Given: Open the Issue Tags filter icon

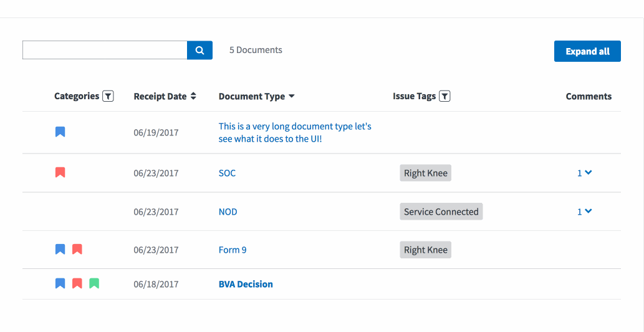Looking at the screenshot, I should [445, 96].
